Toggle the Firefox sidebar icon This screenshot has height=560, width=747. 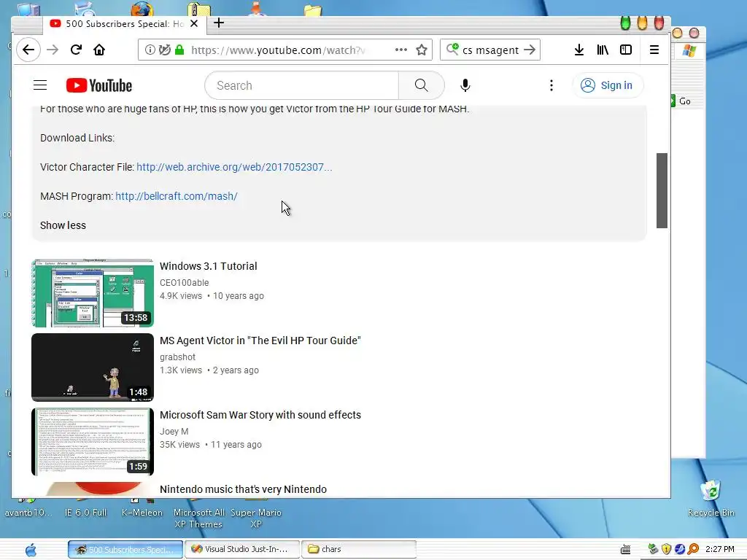click(625, 50)
